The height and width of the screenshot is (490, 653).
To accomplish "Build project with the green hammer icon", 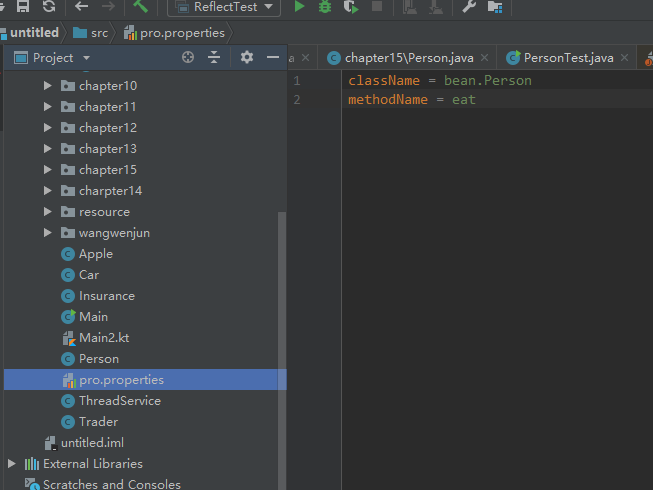I will coord(140,6).
